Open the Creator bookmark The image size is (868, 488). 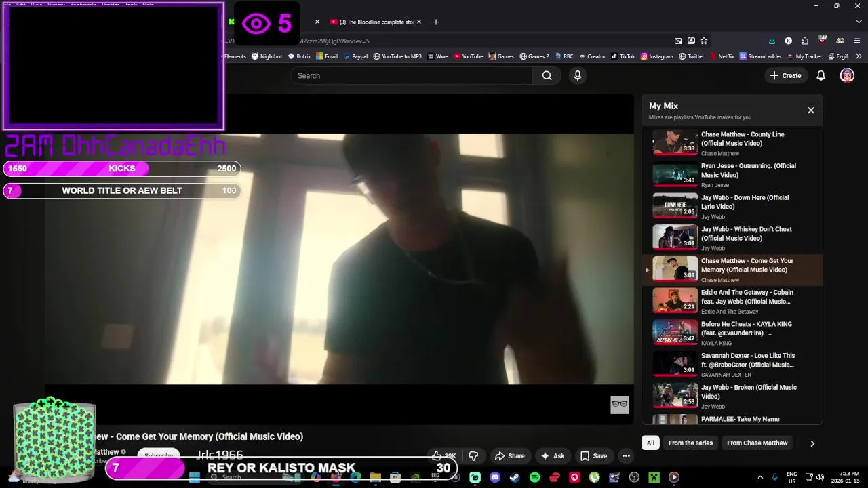pyautogui.click(x=591, y=56)
